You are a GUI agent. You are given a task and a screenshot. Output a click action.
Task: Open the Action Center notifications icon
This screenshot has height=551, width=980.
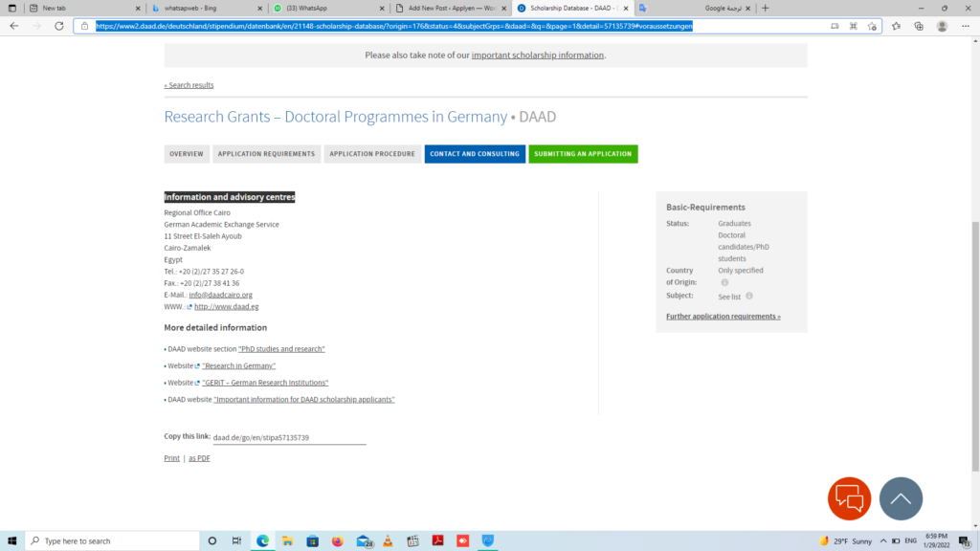click(x=965, y=541)
